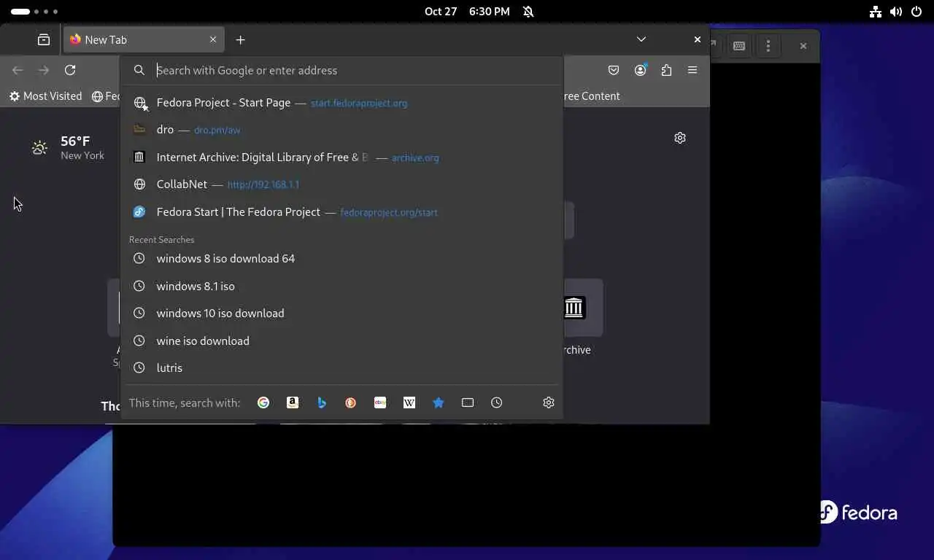The width and height of the screenshot is (934, 560).
Task: Click the weather widget showing 56°F
Action: click(x=68, y=147)
